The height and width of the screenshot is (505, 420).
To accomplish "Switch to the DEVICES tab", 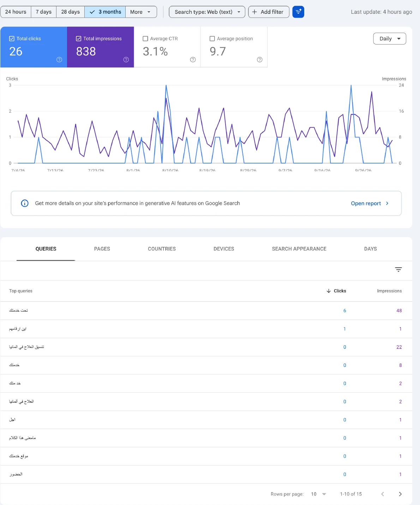I will [224, 249].
